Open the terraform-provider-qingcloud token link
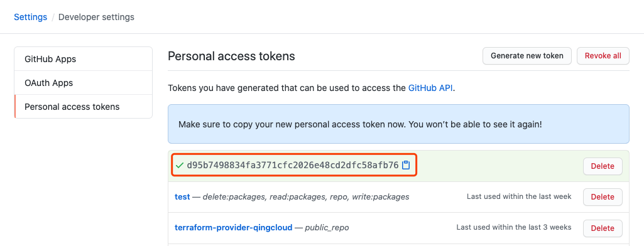 pyautogui.click(x=234, y=227)
